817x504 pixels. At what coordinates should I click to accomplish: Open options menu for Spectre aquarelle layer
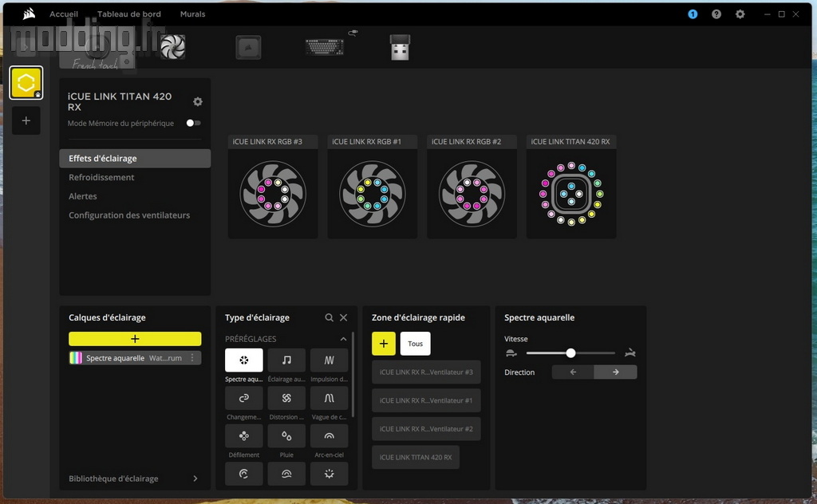[x=192, y=358]
